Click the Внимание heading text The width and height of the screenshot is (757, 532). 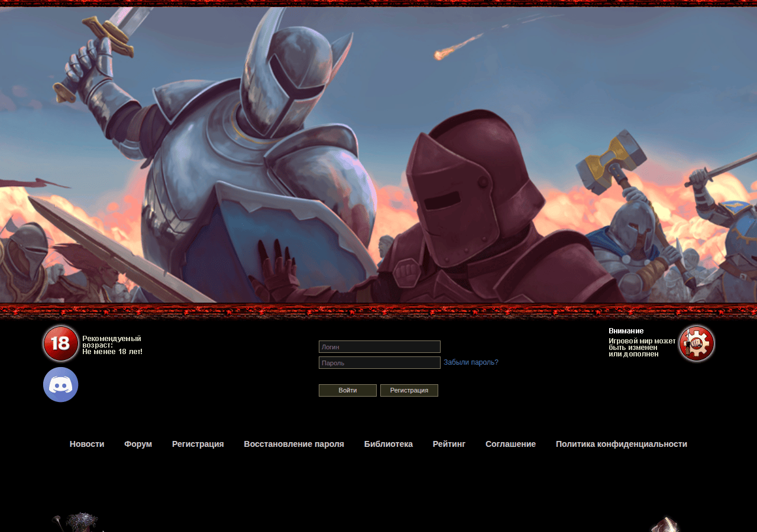pos(626,331)
